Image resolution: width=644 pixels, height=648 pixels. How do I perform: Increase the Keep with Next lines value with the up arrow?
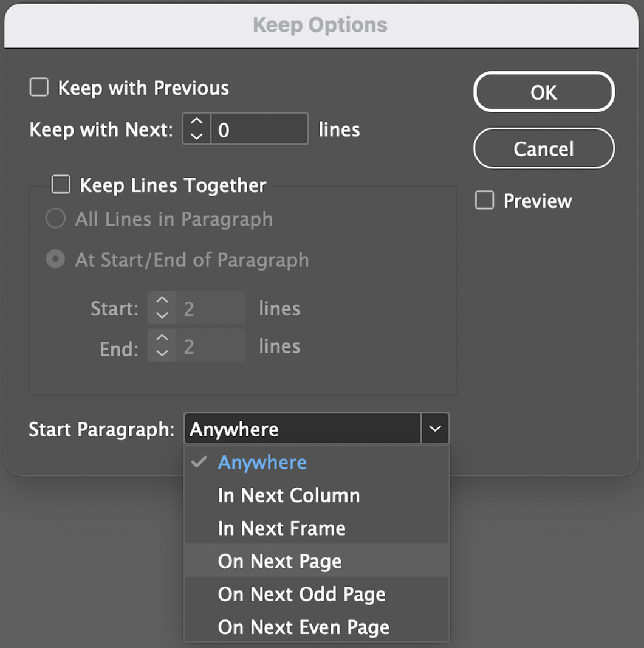click(197, 122)
